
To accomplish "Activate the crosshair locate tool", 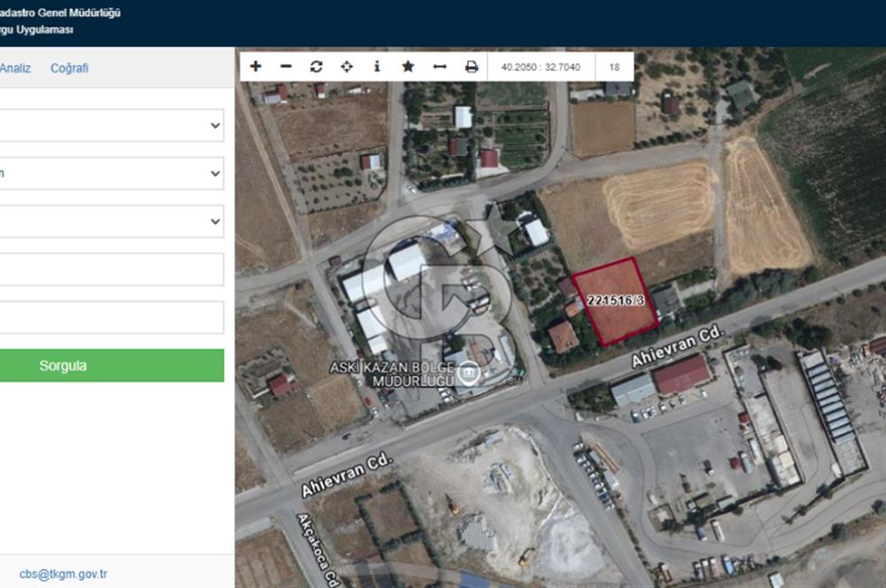I will point(347,66).
